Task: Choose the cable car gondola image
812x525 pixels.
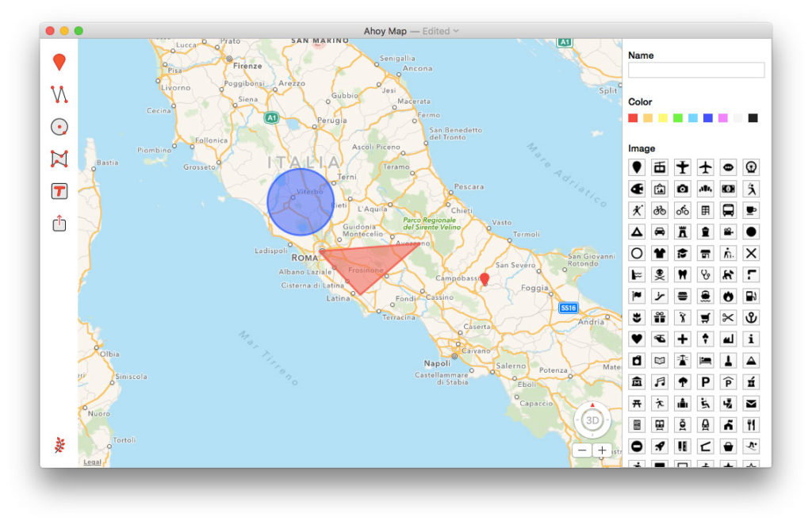Action: click(x=660, y=167)
